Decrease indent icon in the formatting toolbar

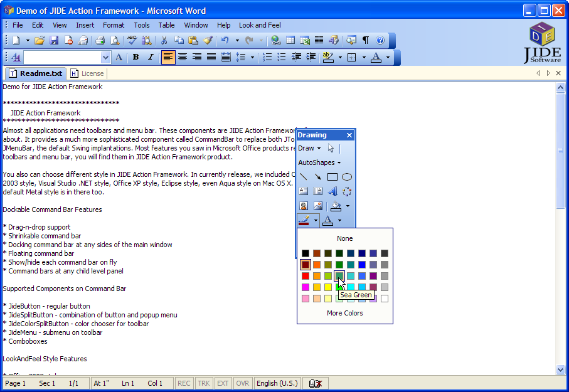[296, 57]
